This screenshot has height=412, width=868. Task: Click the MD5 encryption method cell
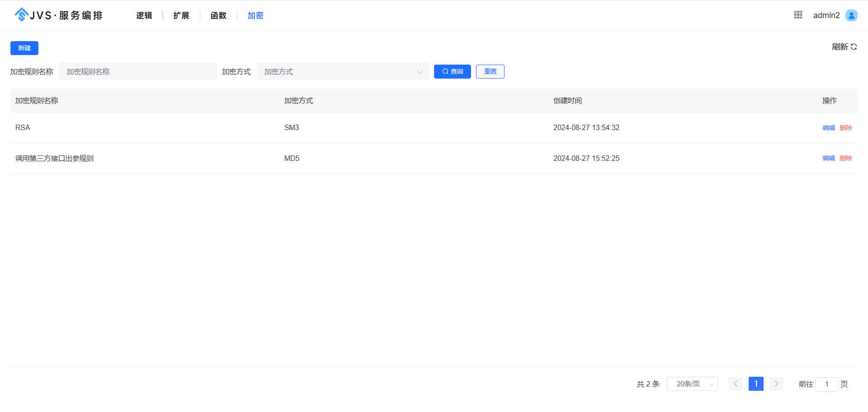point(292,158)
